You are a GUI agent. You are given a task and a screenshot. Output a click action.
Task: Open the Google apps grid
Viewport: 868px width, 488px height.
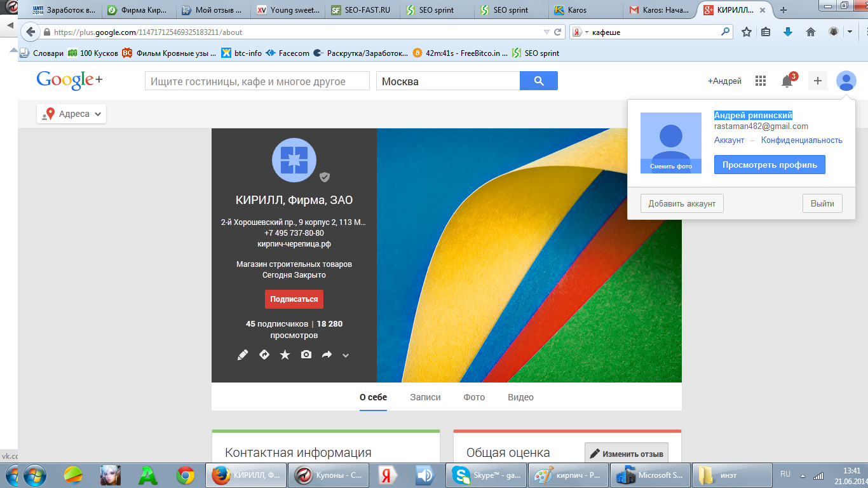pyautogui.click(x=760, y=81)
